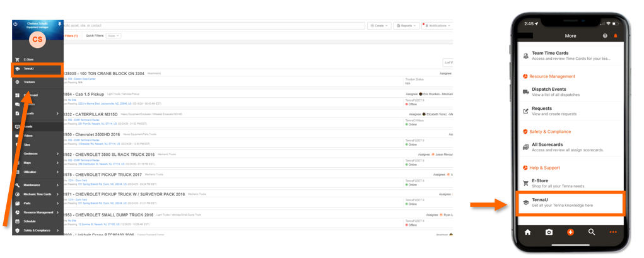This screenshot has height=258, width=644.
Task: Click the 2223 N Marine Blvd address
Action: tap(105, 104)
